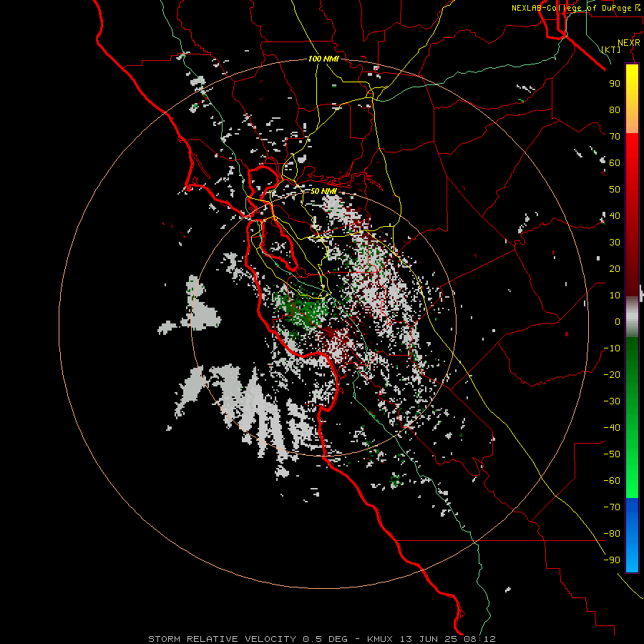Click the -50 value on the velocity scale
The image size is (644, 644).
pyautogui.click(x=612, y=454)
